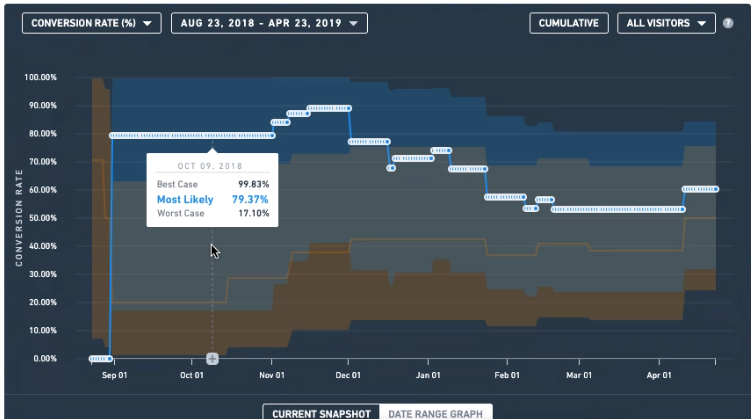Screen dimensions: 754x419
Task: Expand the All Visitors dropdown
Action: coord(666,23)
